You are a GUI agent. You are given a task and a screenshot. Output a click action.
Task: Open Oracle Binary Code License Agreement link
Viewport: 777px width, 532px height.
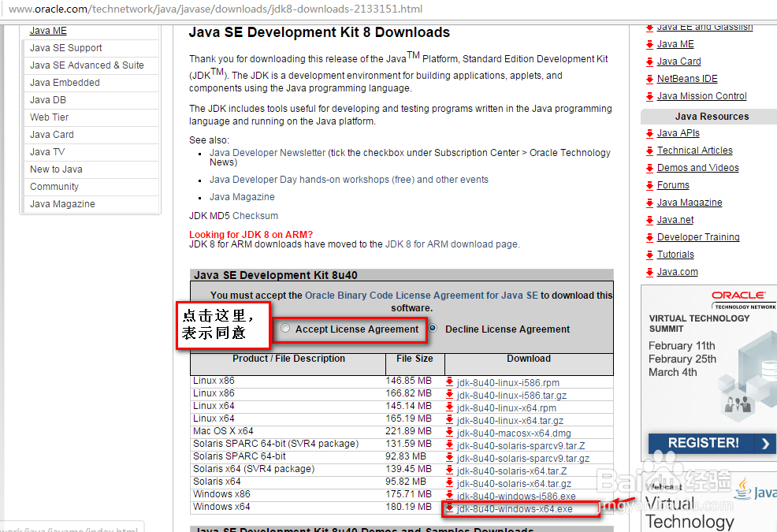point(422,295)
